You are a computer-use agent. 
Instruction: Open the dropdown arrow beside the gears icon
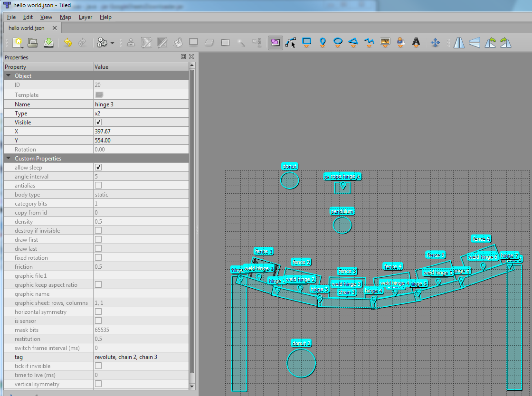click(x=112, y=43)
